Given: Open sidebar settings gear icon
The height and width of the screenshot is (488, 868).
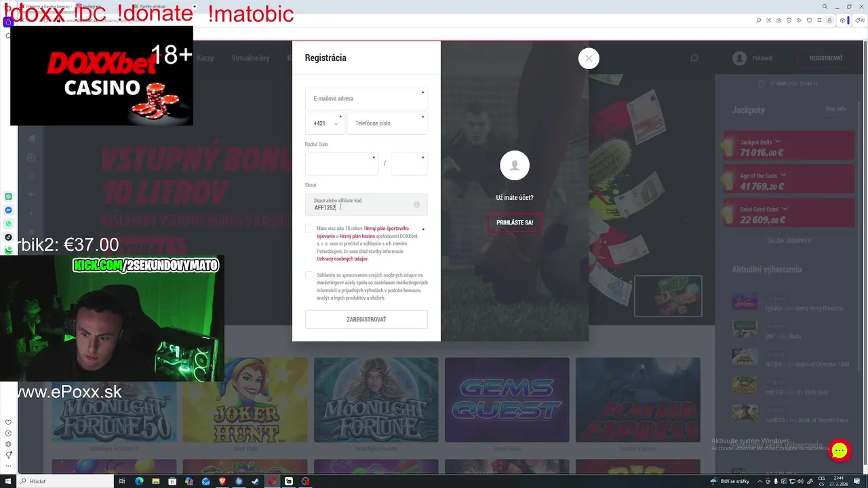Looking at the screenshot, I should 8,444.
